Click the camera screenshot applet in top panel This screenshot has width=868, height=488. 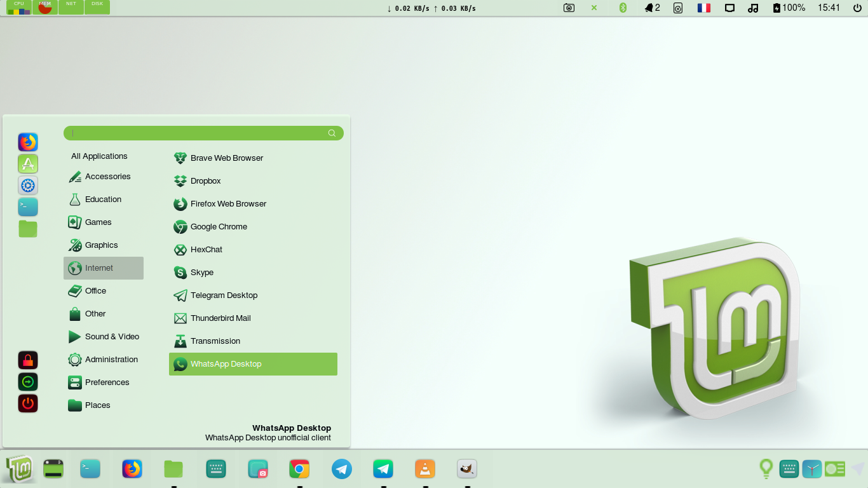click(x=569, y=8)
